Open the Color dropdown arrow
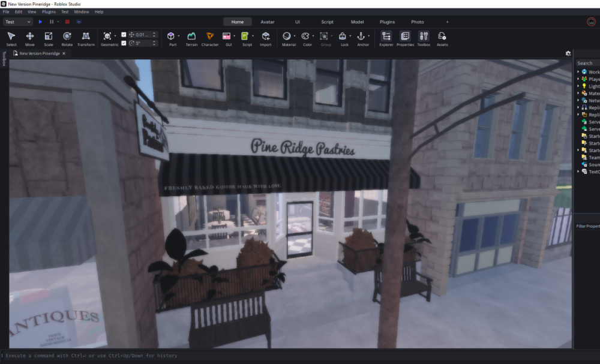600x364 pixels. pyautogui.click(x=313, y=36)
